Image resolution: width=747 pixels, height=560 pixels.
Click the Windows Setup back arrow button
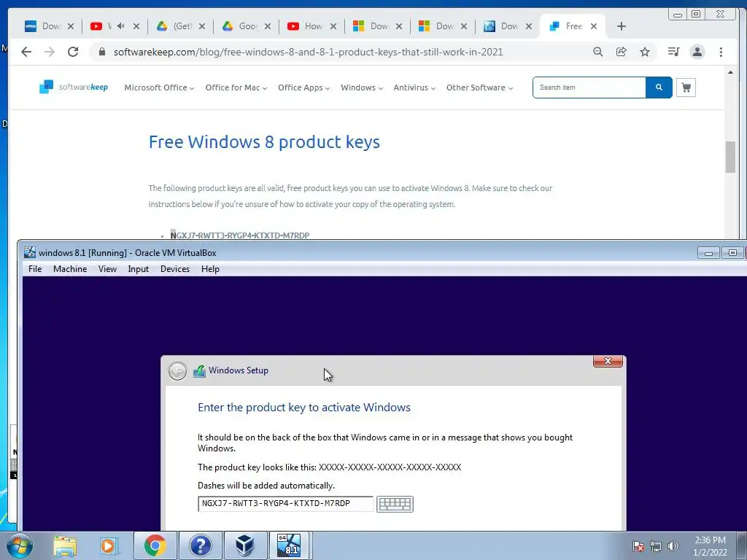pyautogui.click(x=178, y=371)
